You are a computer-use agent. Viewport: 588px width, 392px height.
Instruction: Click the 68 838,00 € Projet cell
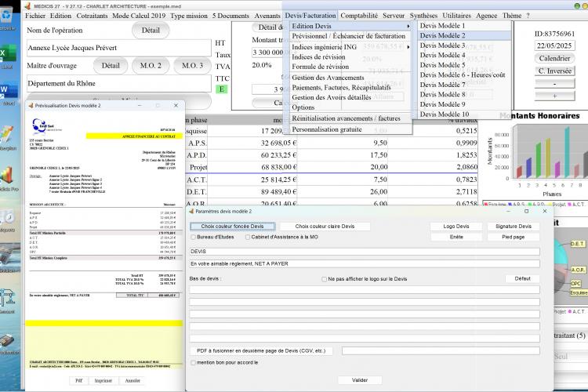click(252, 167)
